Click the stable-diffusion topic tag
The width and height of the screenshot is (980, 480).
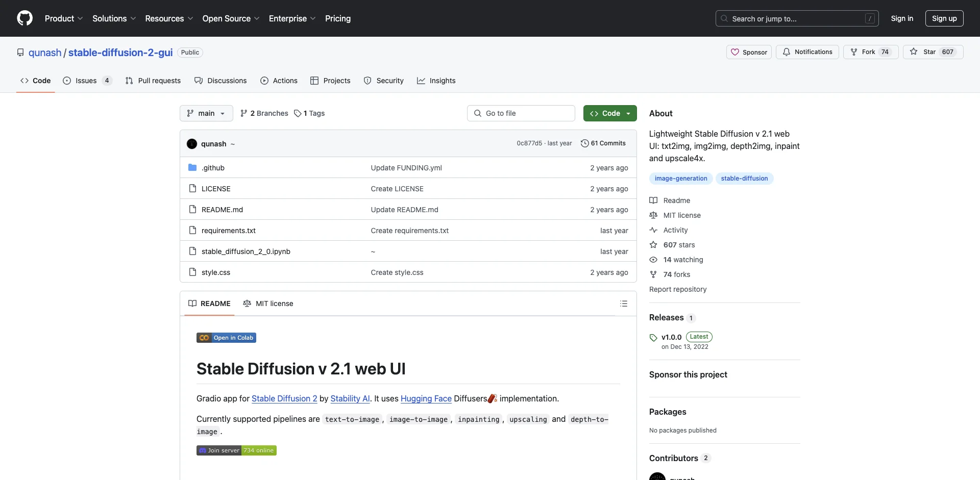[x=744, y=179]
